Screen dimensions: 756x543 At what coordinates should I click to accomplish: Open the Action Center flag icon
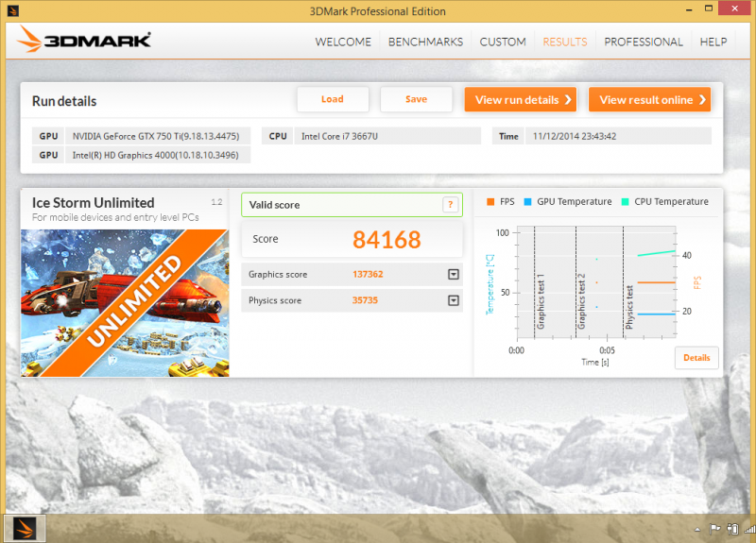(x=714, y=529)
